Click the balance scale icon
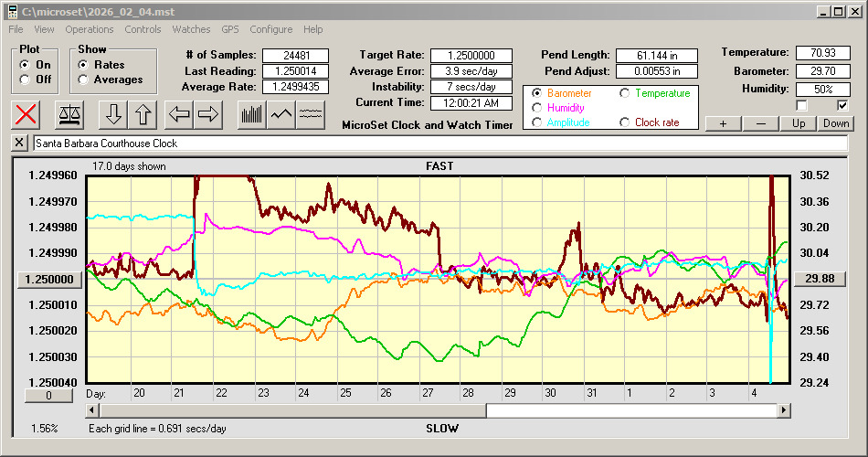This screenshot has height=457, width=868. pyautogui.click(x=69, y=114)
